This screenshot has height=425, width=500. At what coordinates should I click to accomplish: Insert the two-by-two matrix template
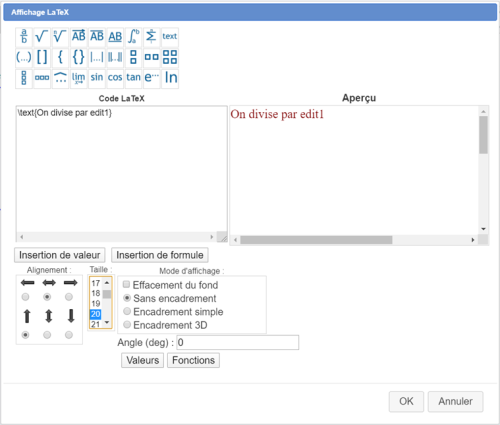tap(170, 57)
